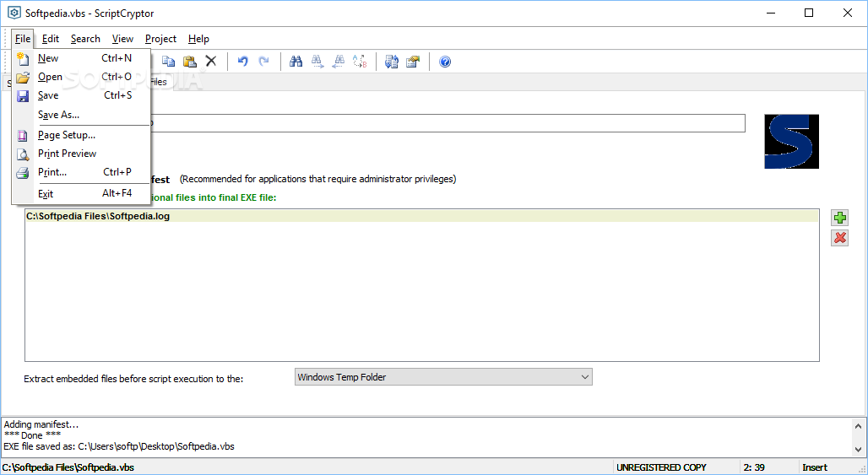Viewport: 868px width, 475px height.
Task: Open project options toolbar icon
Action: [413, 62]
